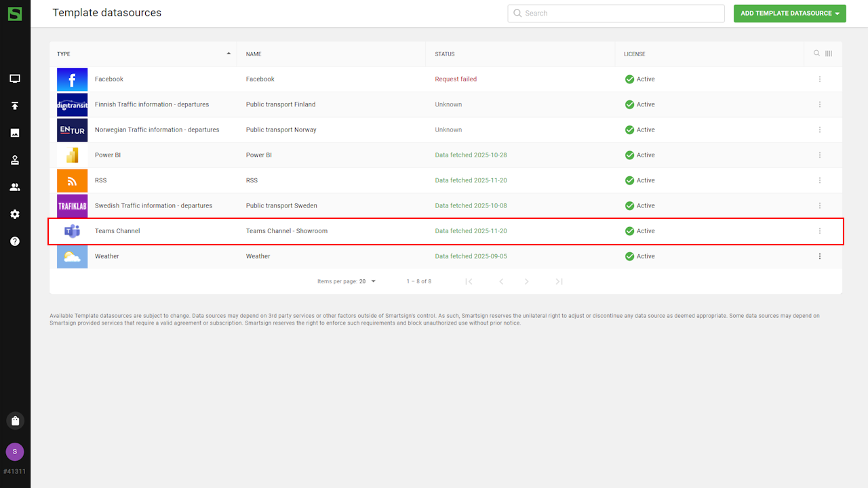This screenshot has width=868, height=488.
Task: Expand the Add Template Datasource dropdown
Action: 789,14
